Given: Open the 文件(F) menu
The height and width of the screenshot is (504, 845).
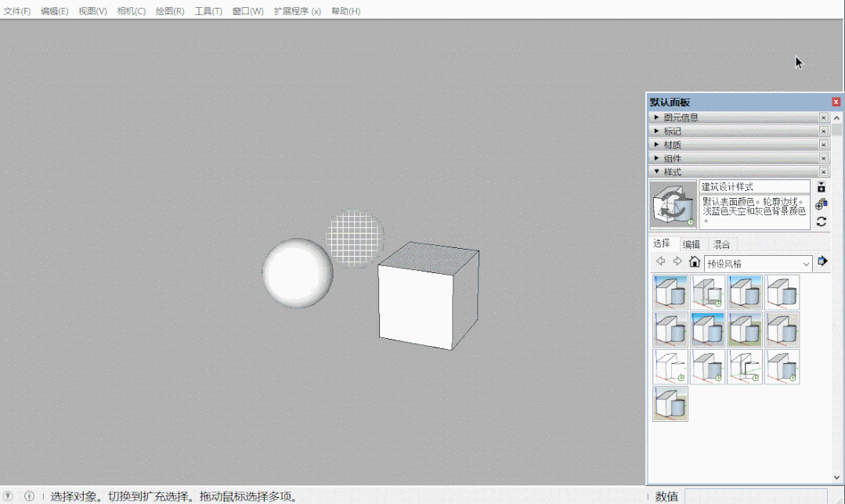Looking at the screenshot, I should pyautogui.click(x=17, y=11).
